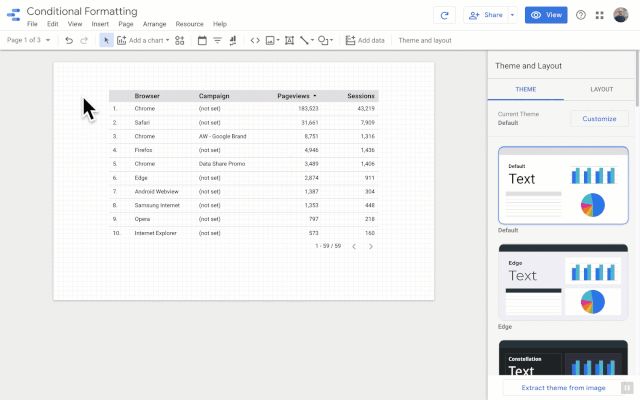This screenshot has width=640, height=400.
Task: Select the line drawing tool
Action: coord(304,40)
